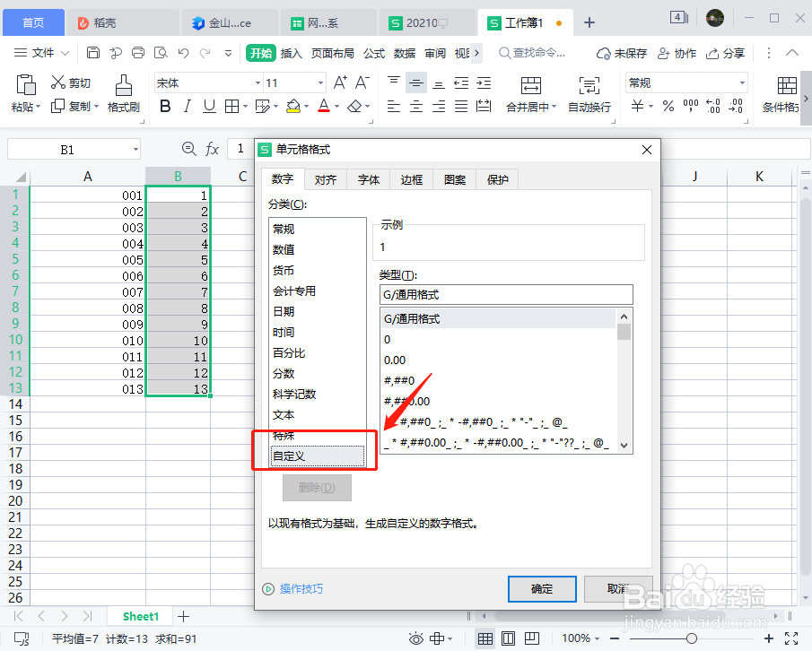Select the 数值 category

(318, 249)
